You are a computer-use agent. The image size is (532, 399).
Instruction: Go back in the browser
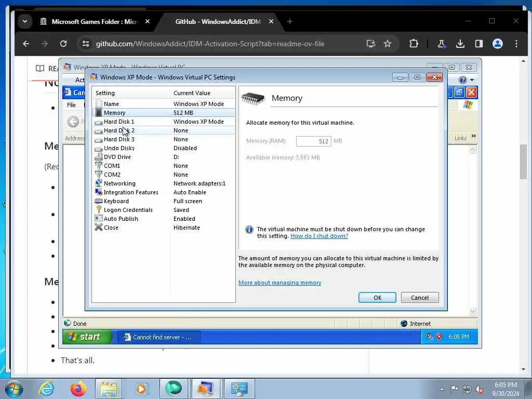pyautogui.click(x=26, y=44)
